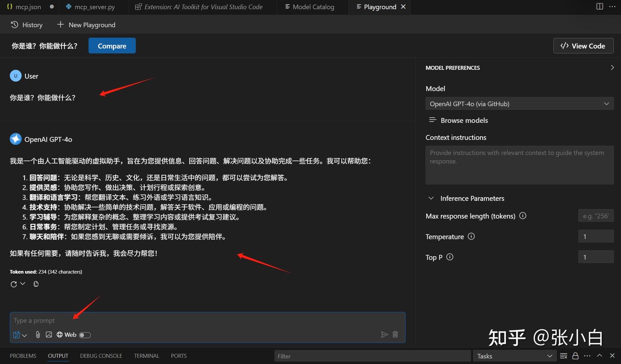Viewport: 621px width, 364px height.
Task: Click the paperclip attach file icon
Action: 38,335
